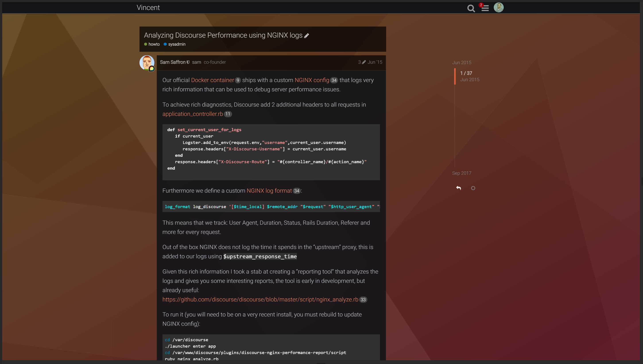Open the nginx_analyze.rb GitHub URL

(x=260, y=299)
